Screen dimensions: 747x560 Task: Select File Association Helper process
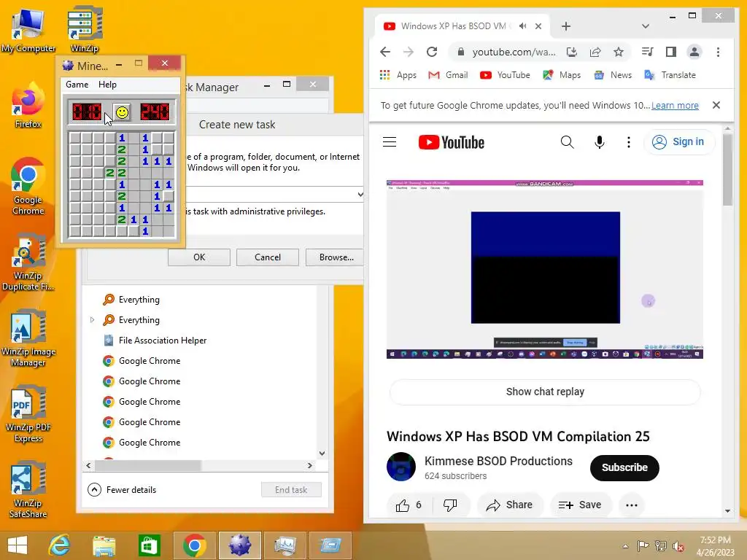(x=162, y=341)
